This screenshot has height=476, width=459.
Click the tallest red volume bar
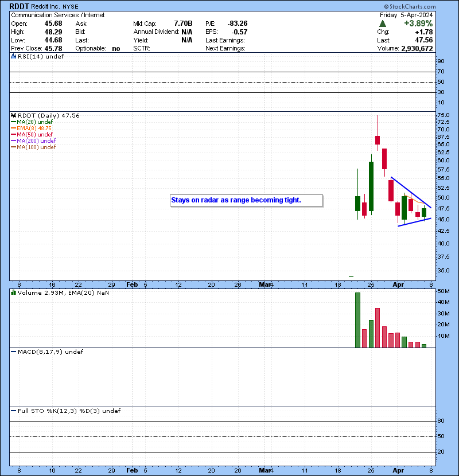tap(378, 328)
